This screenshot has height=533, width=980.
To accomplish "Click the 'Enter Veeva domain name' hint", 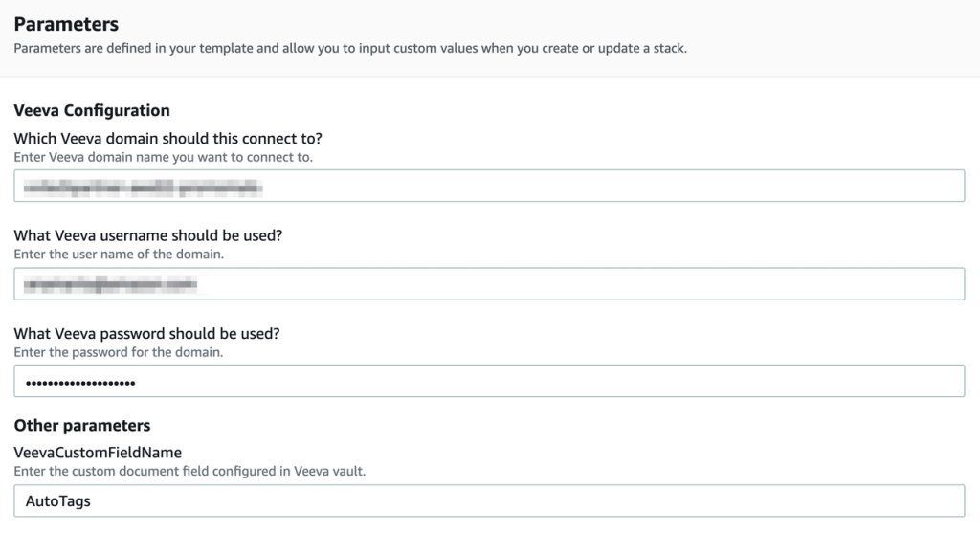I will [163, 157].
